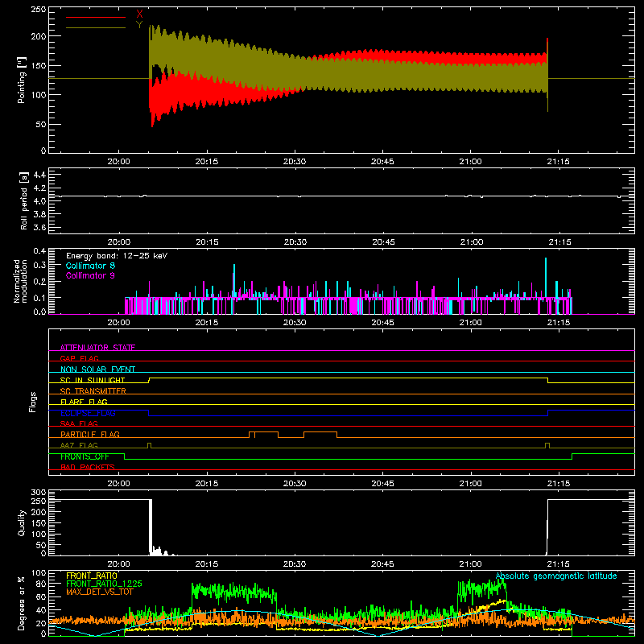Click the SC_IN_SUNLIGHT flag label
This screenshot has height=644, width=644.
[x=93, y=380]
